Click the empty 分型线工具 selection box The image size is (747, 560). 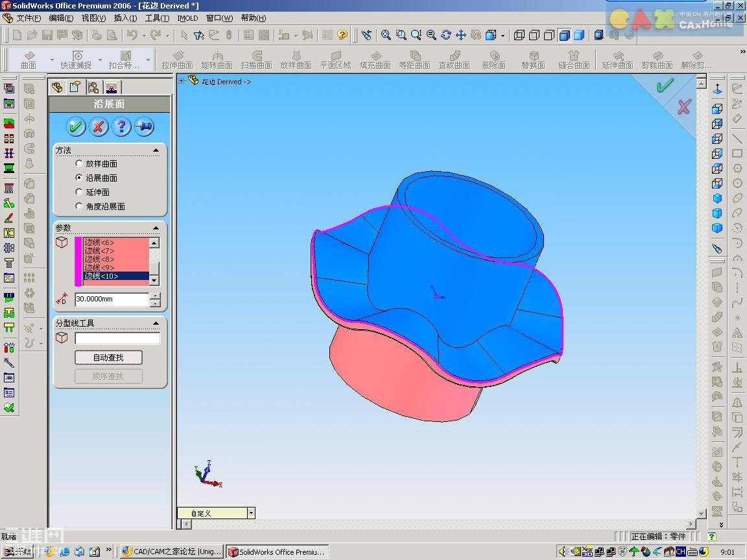117,338
